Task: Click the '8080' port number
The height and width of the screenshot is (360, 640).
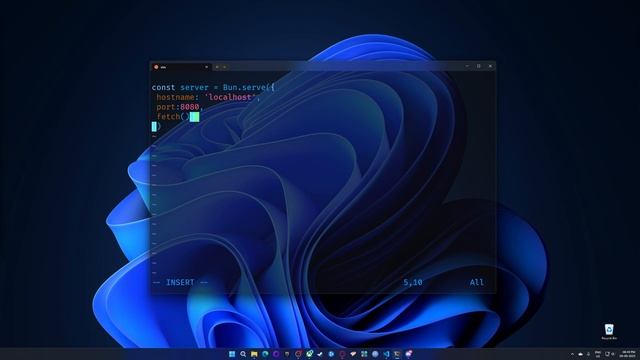Action: [x=189, y=107]
